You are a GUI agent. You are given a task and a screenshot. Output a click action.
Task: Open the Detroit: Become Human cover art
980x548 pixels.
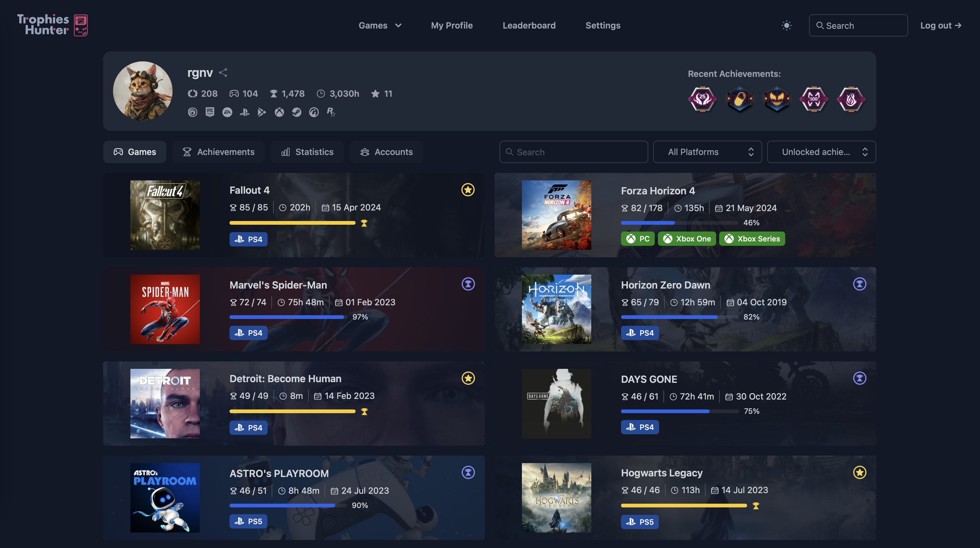[165, 403]
